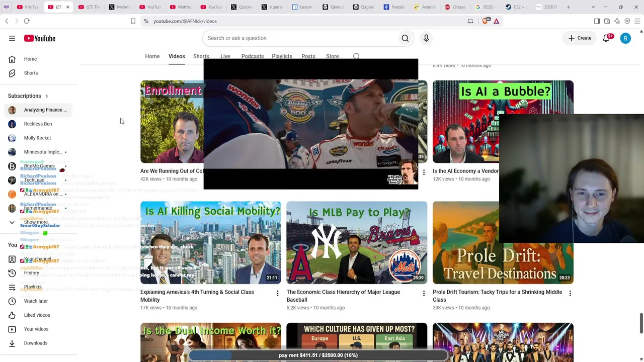Image resolution: width=644 pixels, height=362 pixels.
Task: Select the channel Videos tab
Action: click(177, 56)
